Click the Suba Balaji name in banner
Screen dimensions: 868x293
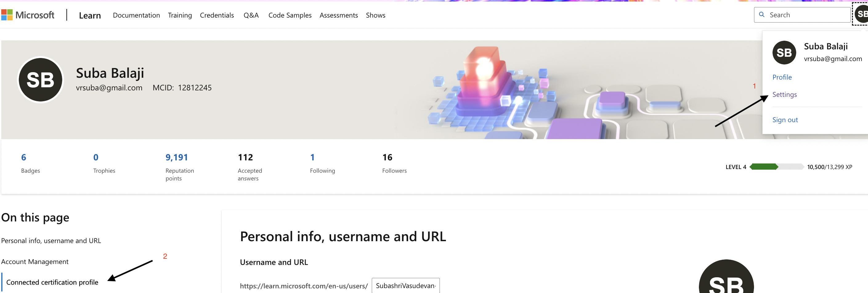(110, 73)
